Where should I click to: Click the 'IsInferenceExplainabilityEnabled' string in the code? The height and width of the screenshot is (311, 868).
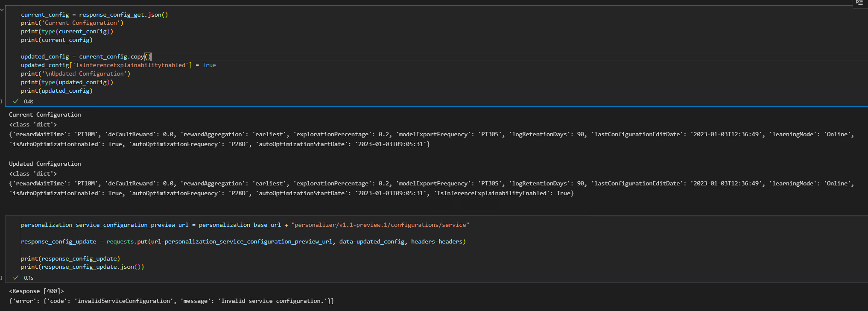click(131, 65)
